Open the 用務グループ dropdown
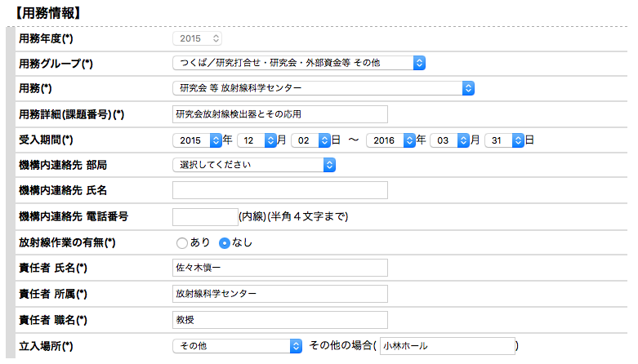Viewport: 638px width, 364px height. (x=299, y=63)
